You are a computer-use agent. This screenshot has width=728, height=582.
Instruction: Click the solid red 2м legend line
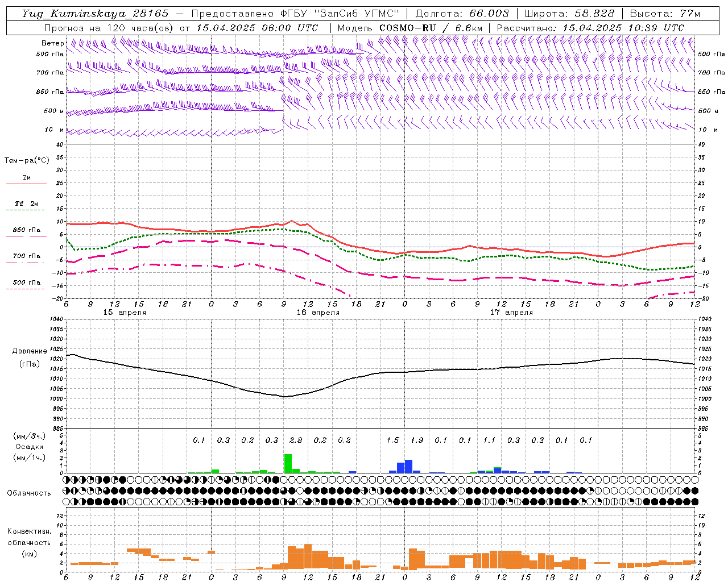pos(27,184)
